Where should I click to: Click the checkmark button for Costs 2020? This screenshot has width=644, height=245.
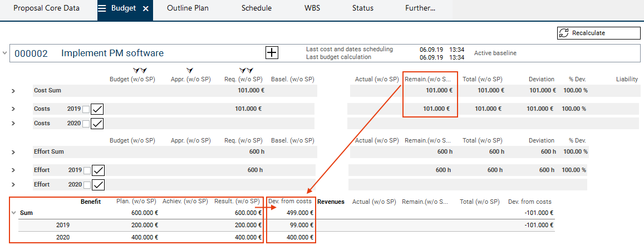point(97,123)
